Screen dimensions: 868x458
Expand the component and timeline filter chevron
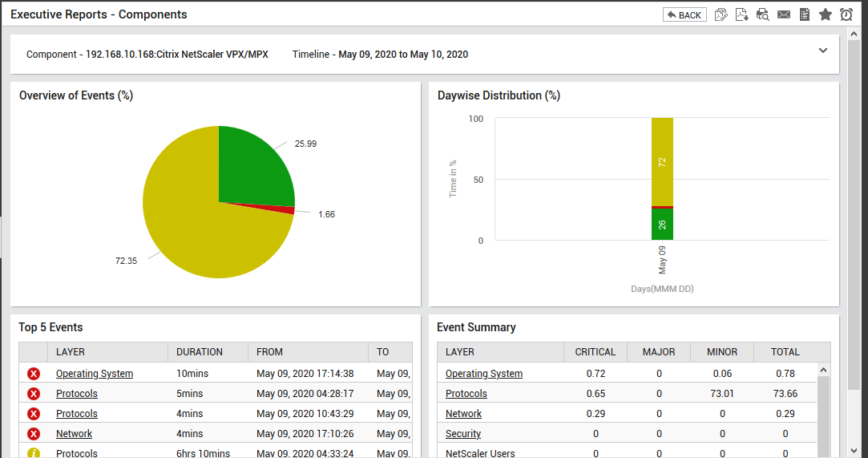pos(822,51)
